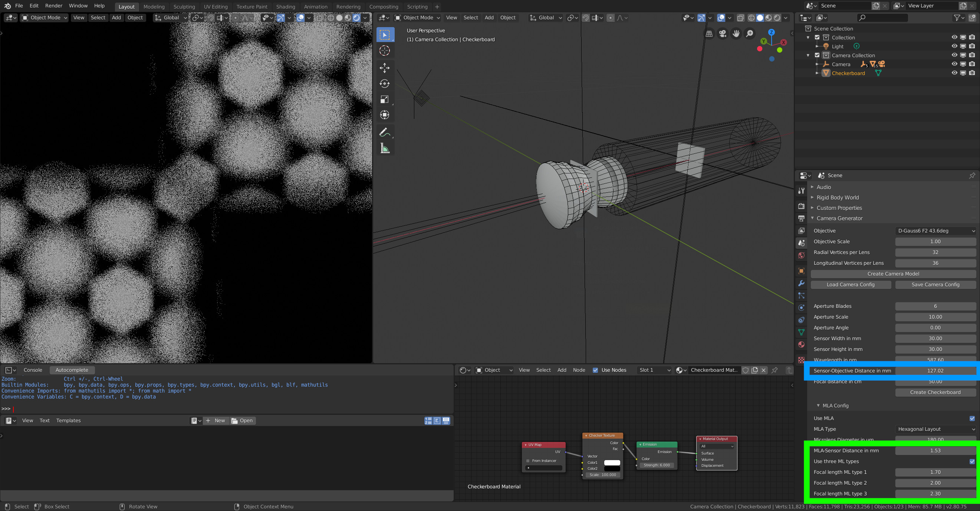Open the Render menu

(x=54, y=5)
